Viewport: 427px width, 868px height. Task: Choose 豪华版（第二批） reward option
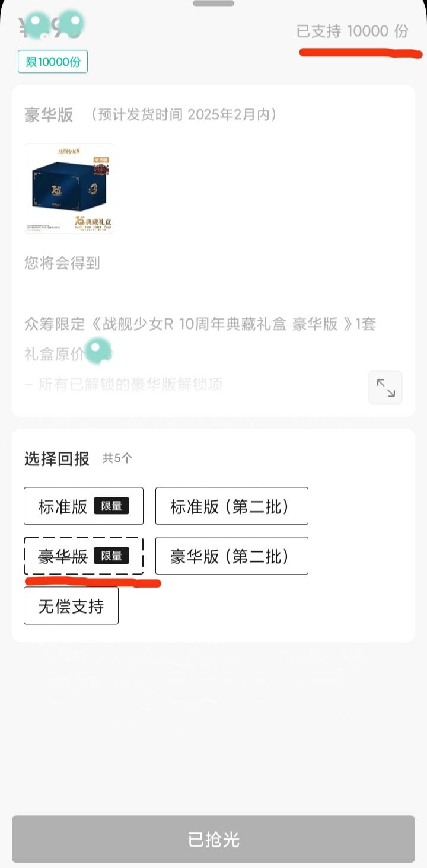tap(231, 556)
